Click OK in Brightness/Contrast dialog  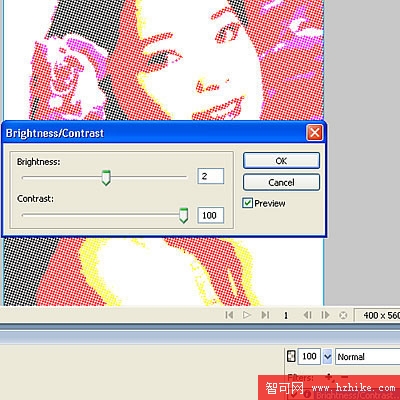[281, 161]
